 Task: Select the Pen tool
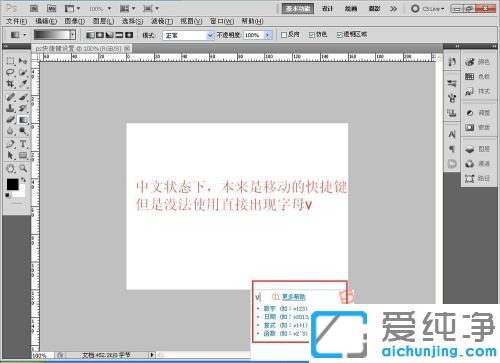tap(10, 144)
